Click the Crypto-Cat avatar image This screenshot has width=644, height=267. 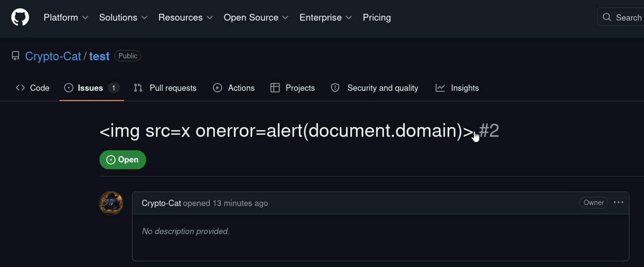pos(111,203)
